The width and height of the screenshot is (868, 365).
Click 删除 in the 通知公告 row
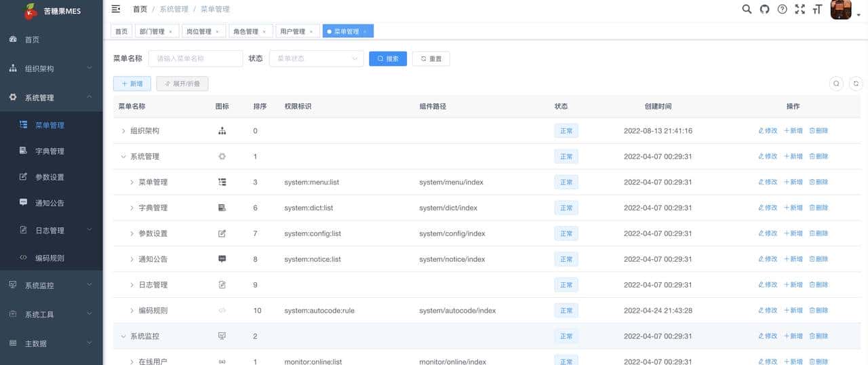coord(818,259)
